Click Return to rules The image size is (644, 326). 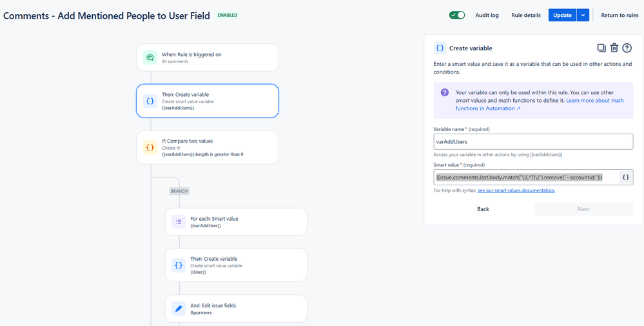pos(620,15)
